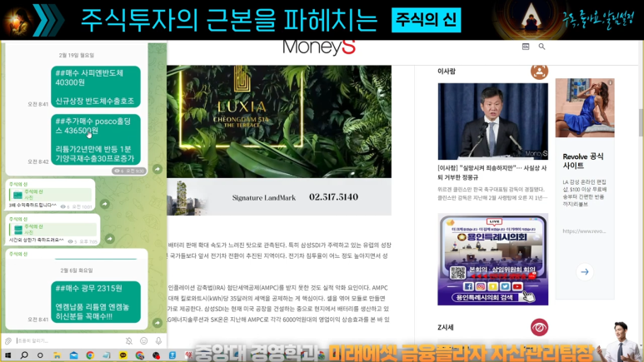Screen dimensions: 644x362
Task: Click the ##매수 사피엔반도체 40300원 message
Action: click(x=96, y=87)
